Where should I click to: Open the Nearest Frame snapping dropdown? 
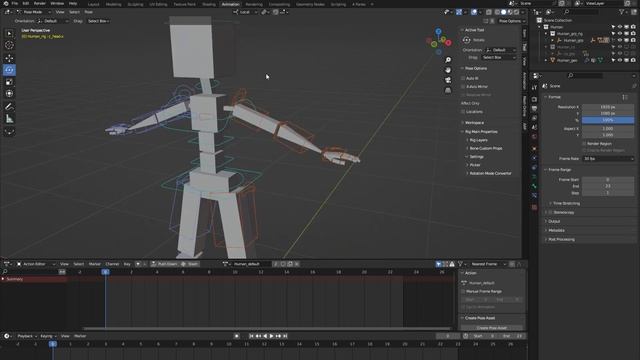[x=488, y=264]
